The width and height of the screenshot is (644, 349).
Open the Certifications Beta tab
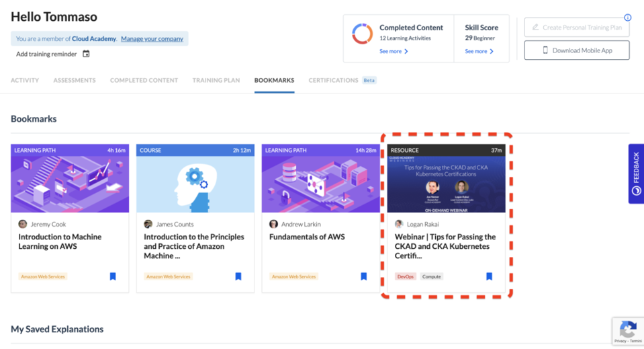pyautogui.click(x=342, y=80)
